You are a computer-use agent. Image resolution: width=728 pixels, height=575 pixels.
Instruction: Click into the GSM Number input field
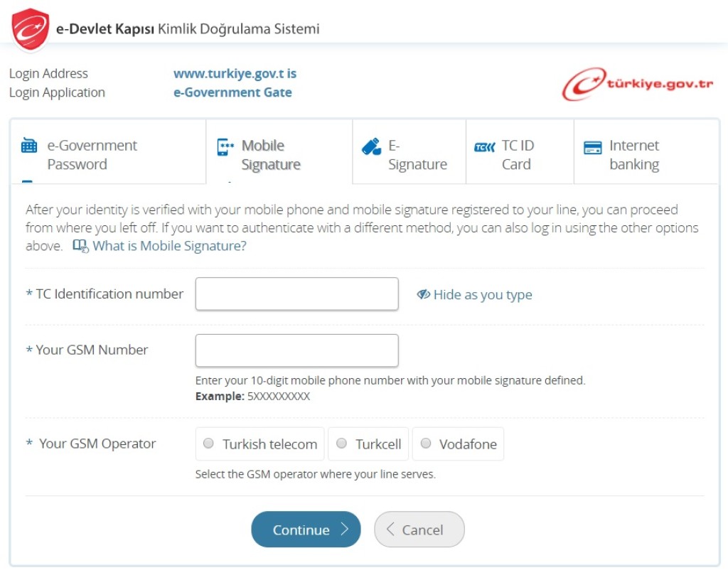pyautogui.click(x=296, y=350)
